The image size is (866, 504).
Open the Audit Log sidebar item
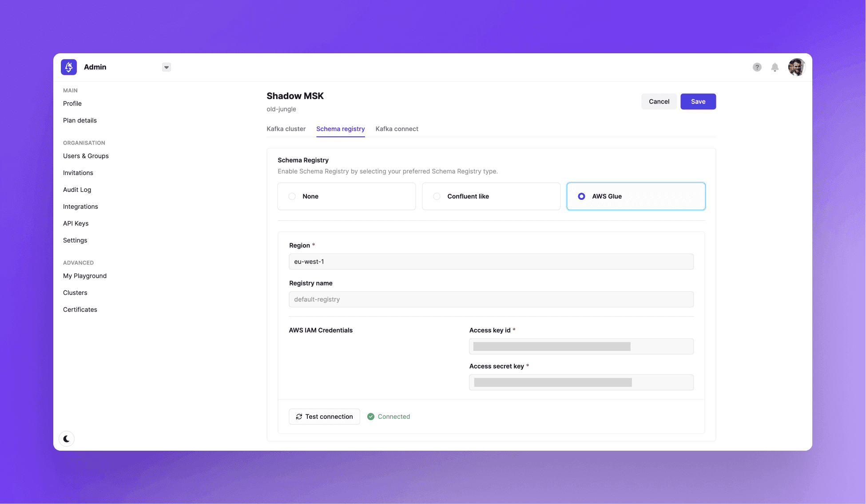[77, 190]
